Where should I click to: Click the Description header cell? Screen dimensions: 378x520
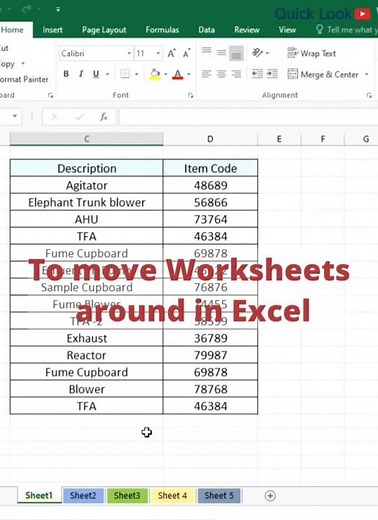point(87,168)
